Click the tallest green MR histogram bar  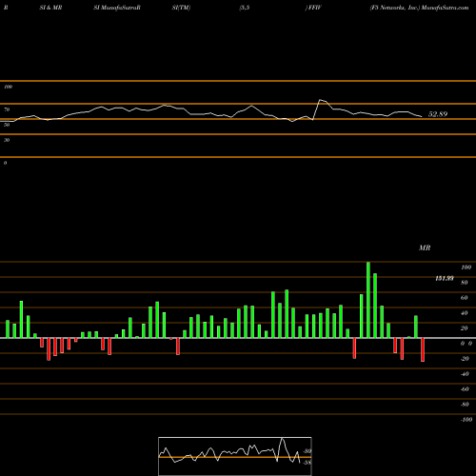coord(368,300)
